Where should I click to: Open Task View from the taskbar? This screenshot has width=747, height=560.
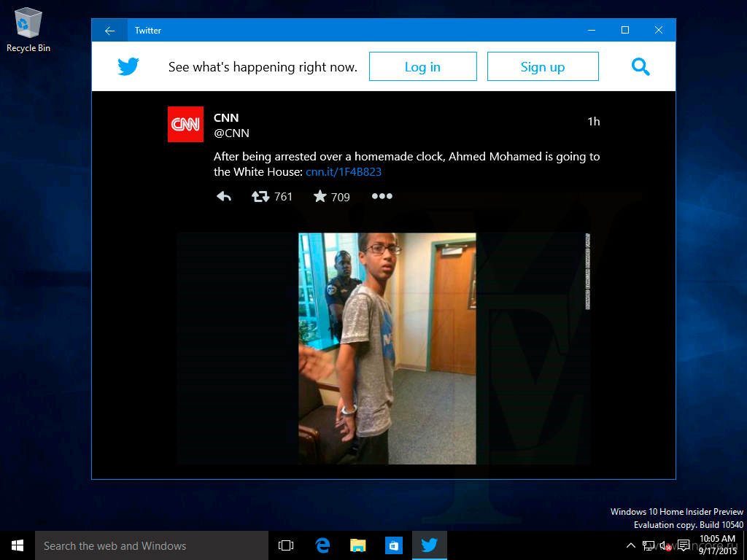(286, 545)
